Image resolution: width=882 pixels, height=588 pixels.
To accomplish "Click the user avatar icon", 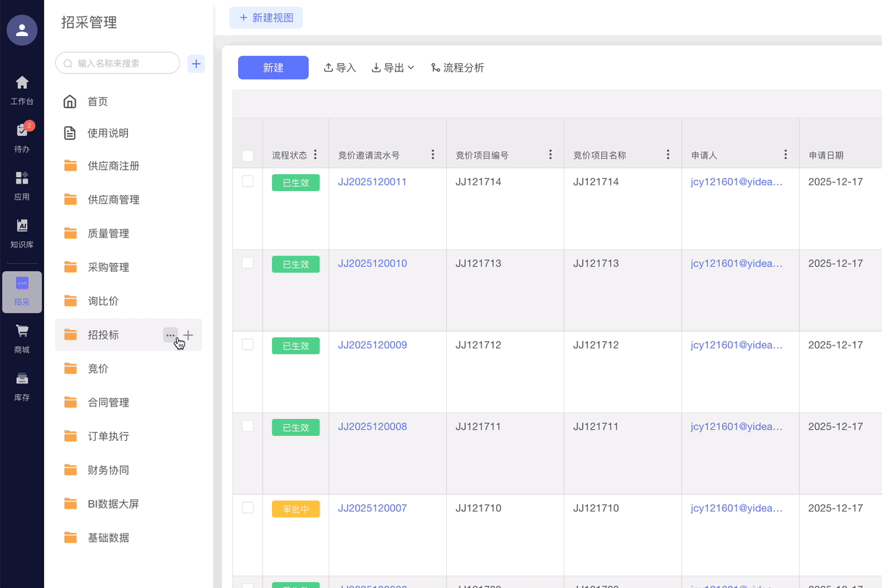I will [22, 30].
